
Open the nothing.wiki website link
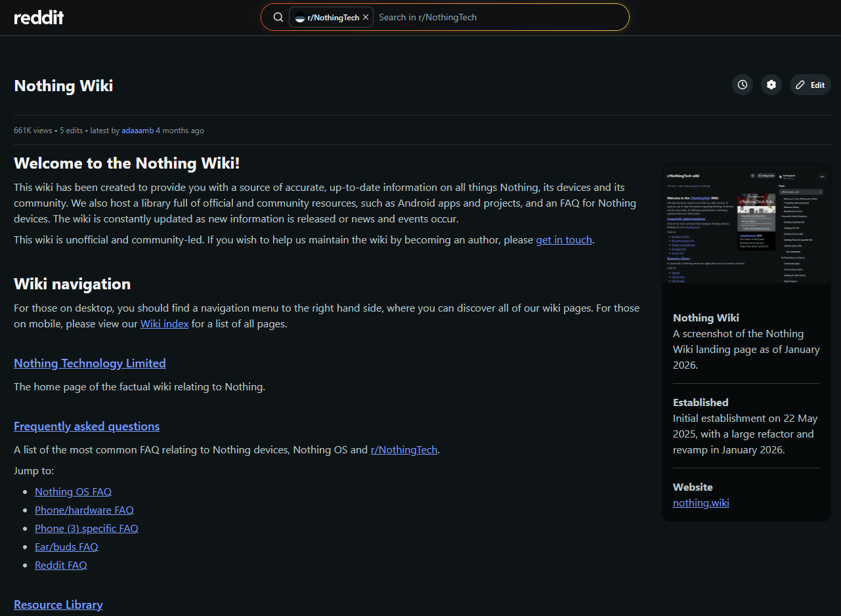click(701, 503)
